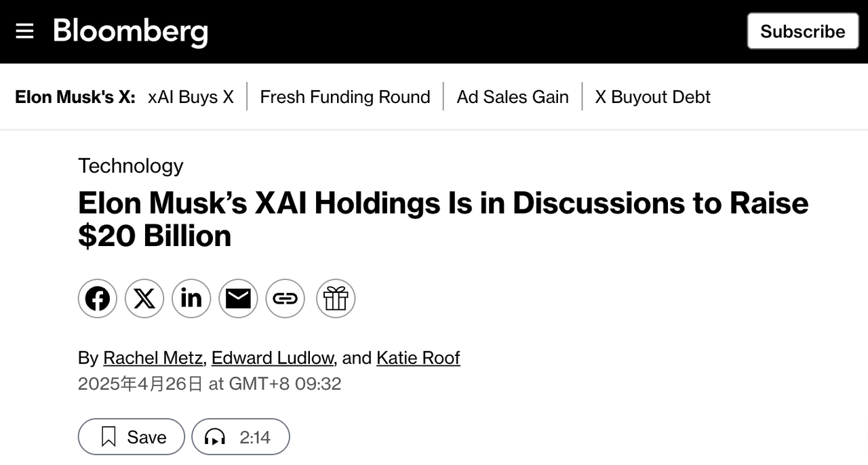The height and width of the screenshot is (465, 868).
Task: Open author Rachel Metz's profile
Action: (x=153, y=358)
